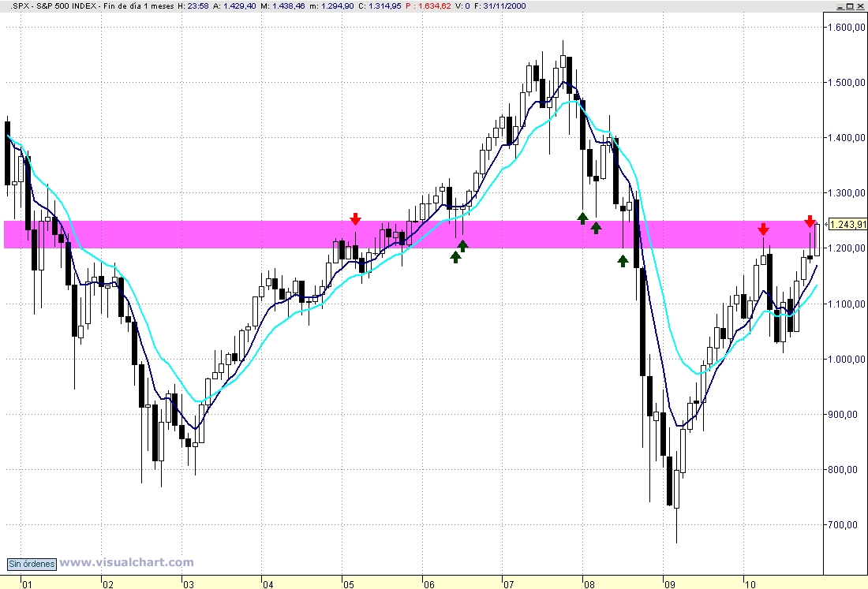Click the '10' year label on time axis
The width and height of the screenshot is (868, 589).
point(750,584)
